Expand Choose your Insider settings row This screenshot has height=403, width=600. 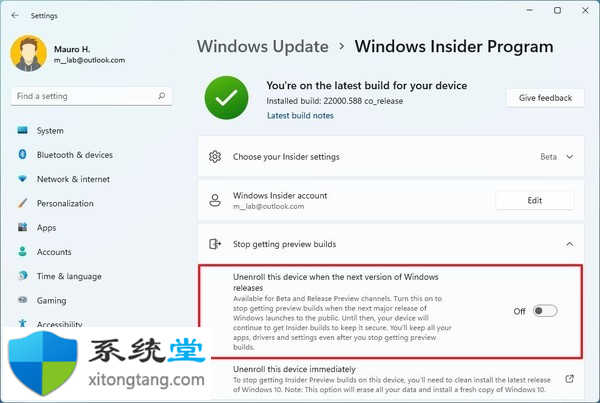coord(391,157)
